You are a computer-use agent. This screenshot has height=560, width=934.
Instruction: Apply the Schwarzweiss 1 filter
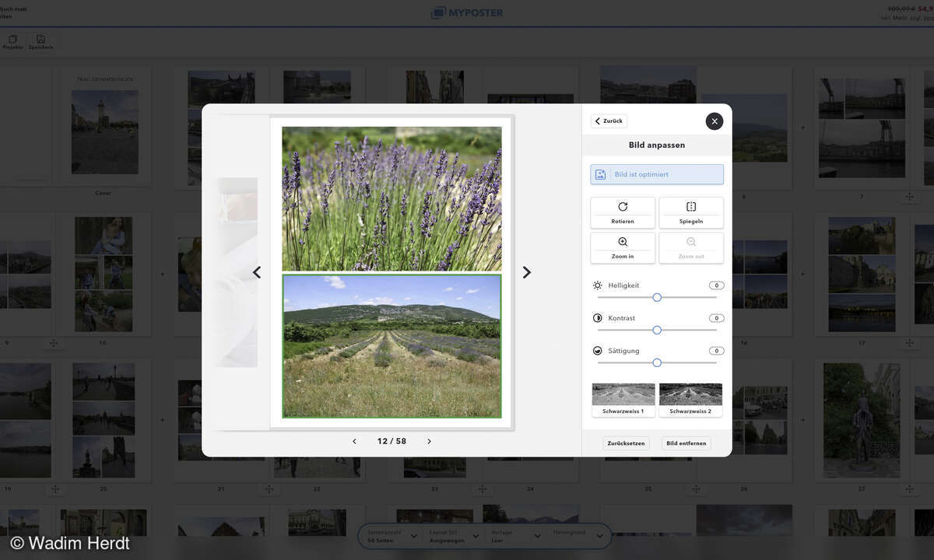623,395
